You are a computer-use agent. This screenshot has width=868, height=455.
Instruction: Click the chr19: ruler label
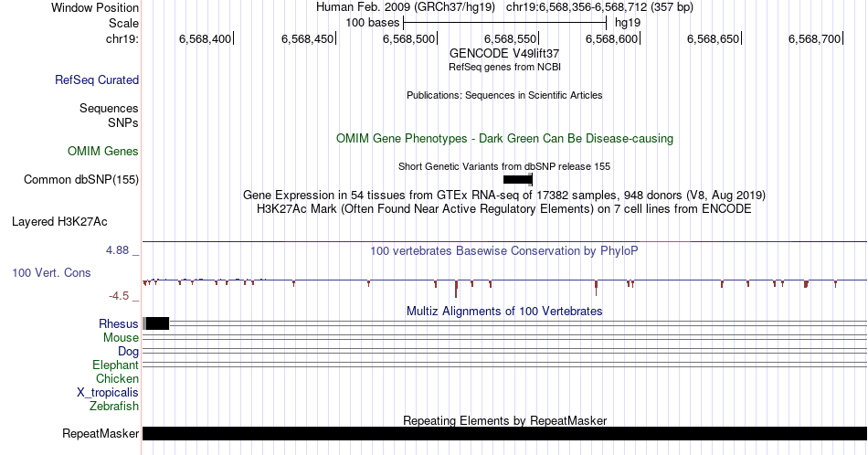(122, 38)
